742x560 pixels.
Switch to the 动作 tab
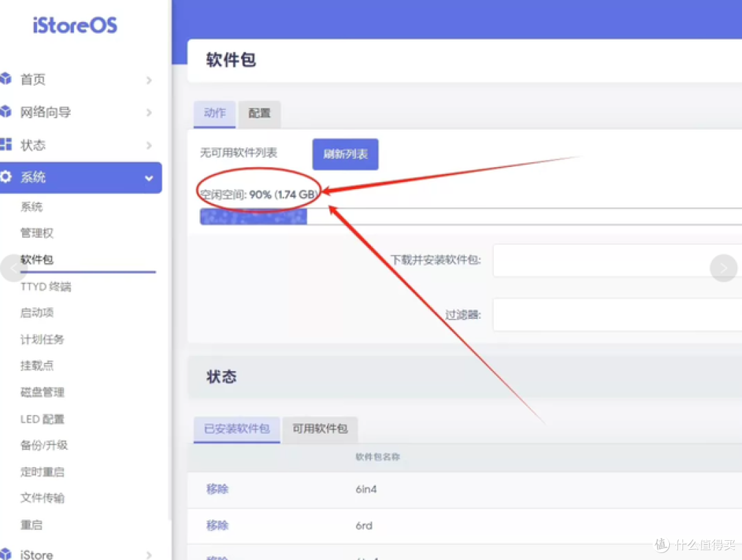[214, 113]
